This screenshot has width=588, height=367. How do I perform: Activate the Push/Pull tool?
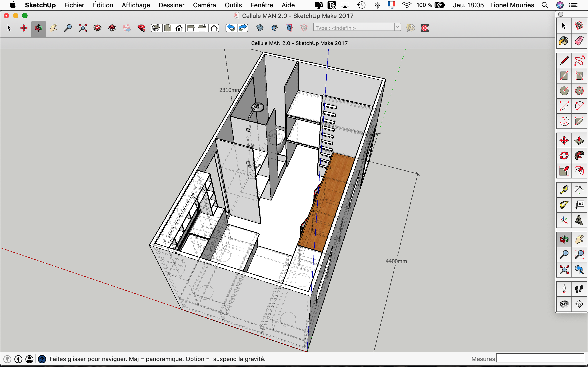[x=579, y=141]
